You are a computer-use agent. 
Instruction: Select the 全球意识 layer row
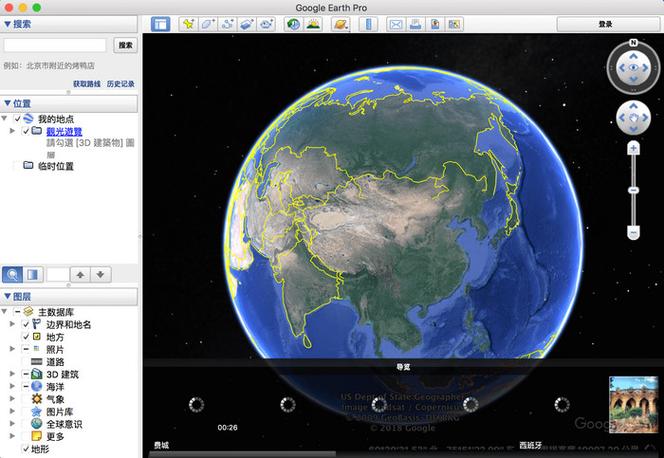pos(64,424)
